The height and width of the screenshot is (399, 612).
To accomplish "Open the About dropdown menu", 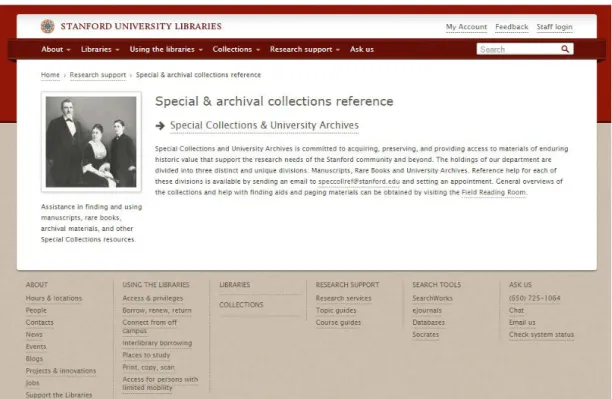I will pos(56,49).
